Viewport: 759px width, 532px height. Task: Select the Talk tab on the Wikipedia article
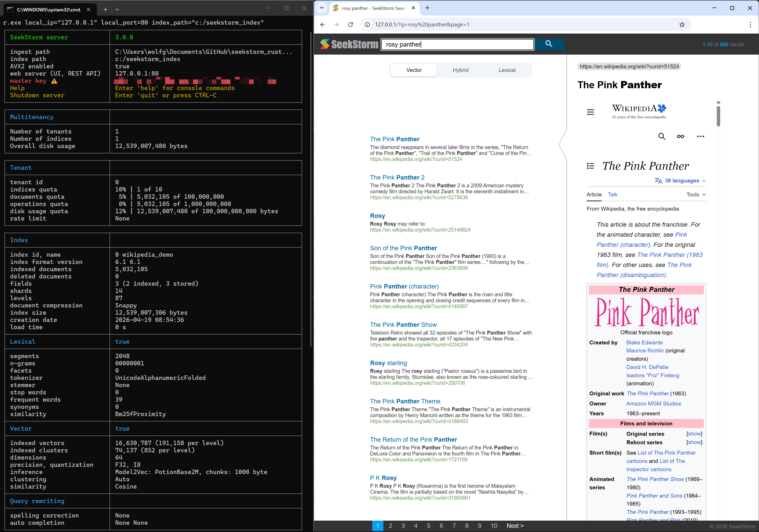[612, 195]
